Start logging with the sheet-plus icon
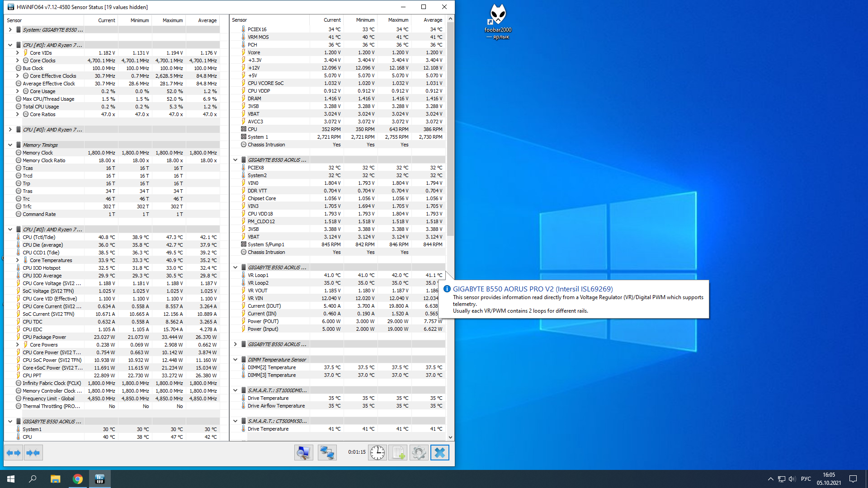The height and width of the screenshot is (488, 868). (x=398, y=452)
